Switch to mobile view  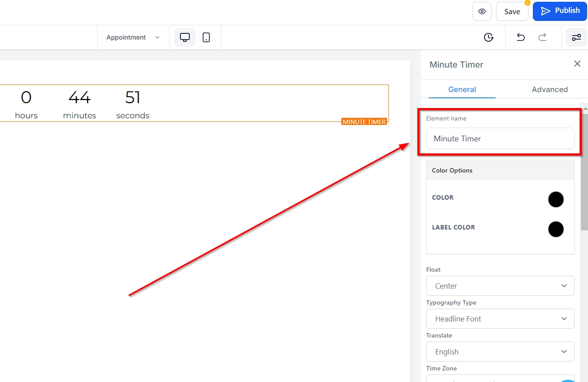point(206,37)
